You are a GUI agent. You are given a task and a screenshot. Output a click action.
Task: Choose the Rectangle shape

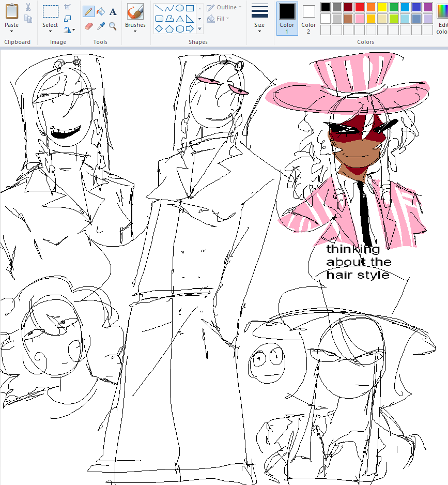190,8
